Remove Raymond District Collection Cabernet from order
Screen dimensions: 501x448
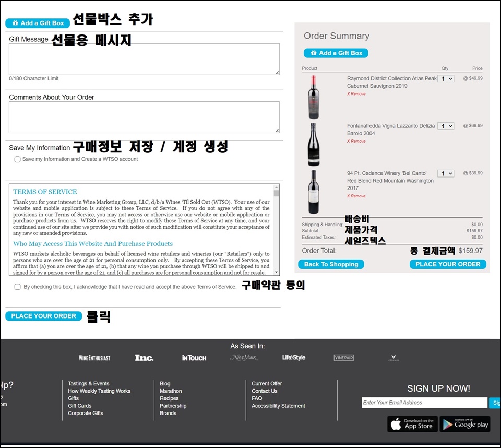tap(356, 93)
